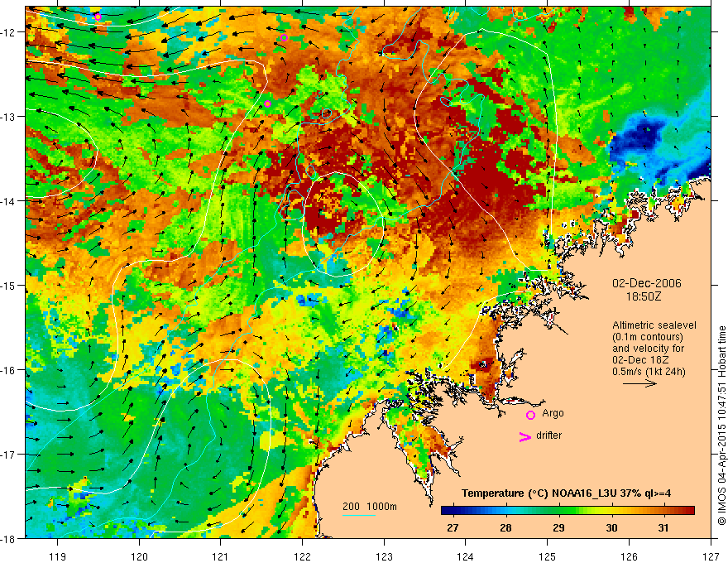Select the Argo float marker near 119.5E, 11.8S

point(98,17)
